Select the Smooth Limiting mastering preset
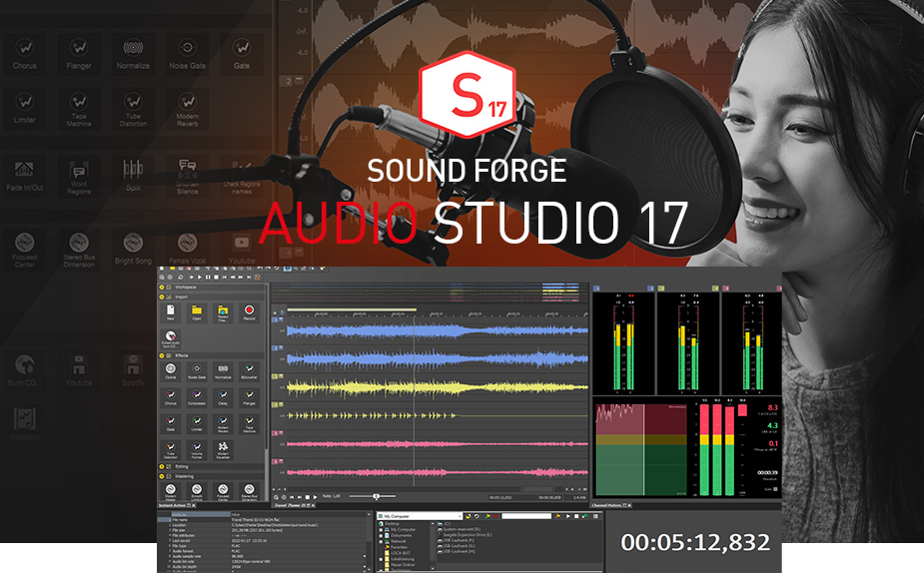The height and width of the screenshot is (573, 924). (197, 491)
